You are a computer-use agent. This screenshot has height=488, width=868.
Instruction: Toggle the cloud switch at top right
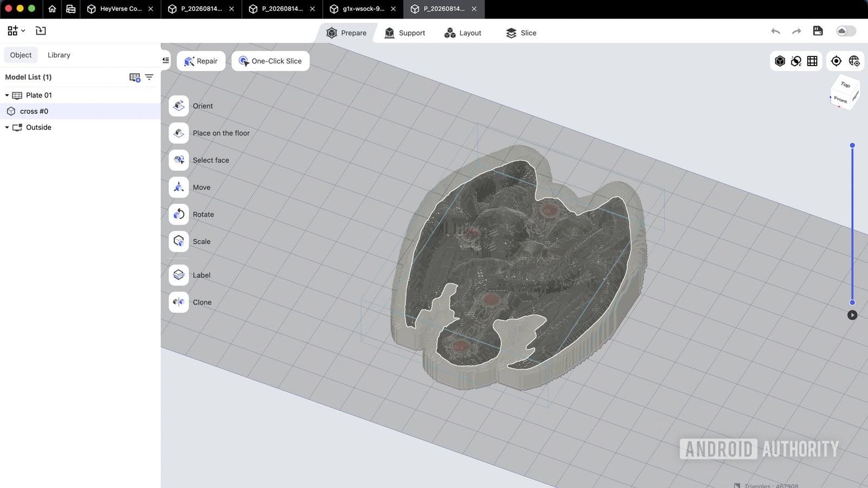point(846,31)
